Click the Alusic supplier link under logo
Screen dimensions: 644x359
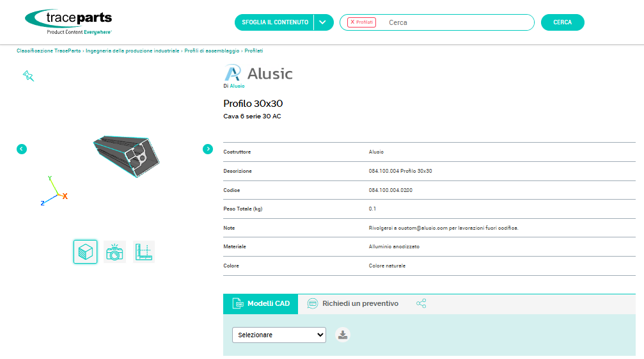pyautogui.click(x=237, y=86)
